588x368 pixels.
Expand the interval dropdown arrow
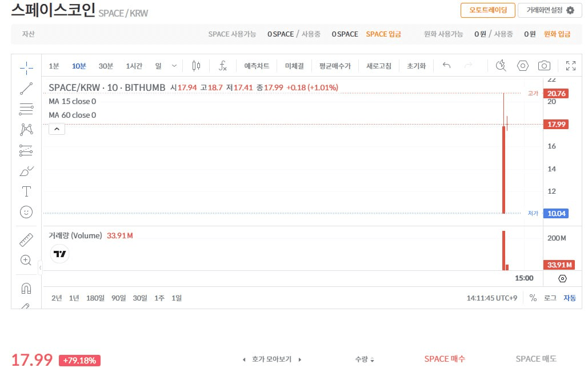click(x=174, y=66)
